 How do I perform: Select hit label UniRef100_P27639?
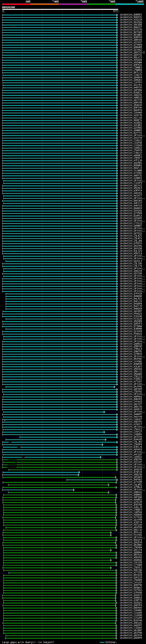click(131, 517)
